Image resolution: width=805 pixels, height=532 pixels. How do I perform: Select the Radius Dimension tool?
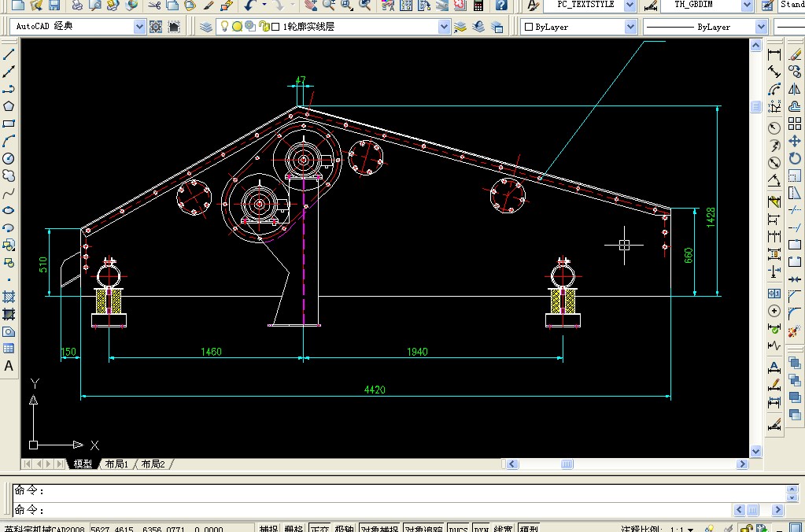pos(774,127)
